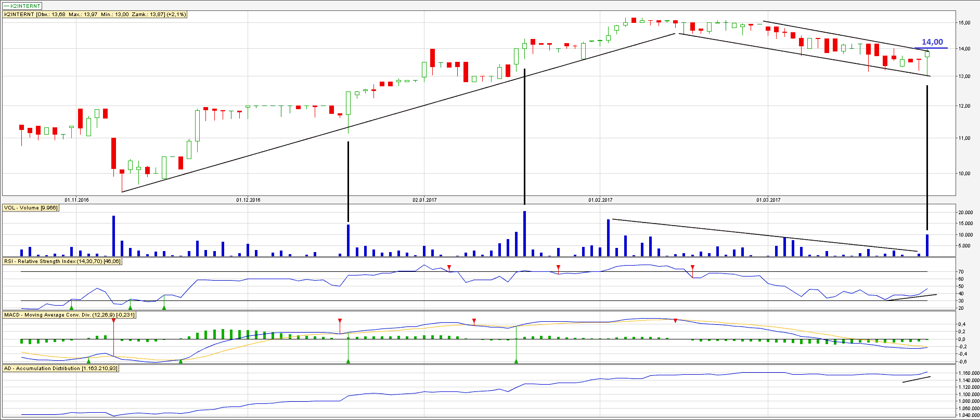Click the tallest volume bar in January 2017

click(524, 234)
